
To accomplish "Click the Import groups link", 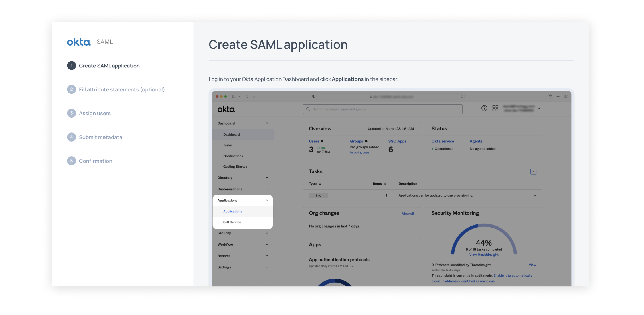I will [x=359, y=152].
